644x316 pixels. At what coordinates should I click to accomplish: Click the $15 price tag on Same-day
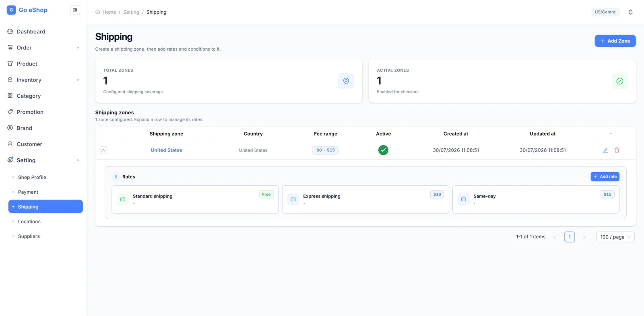(x=607, y=195)
